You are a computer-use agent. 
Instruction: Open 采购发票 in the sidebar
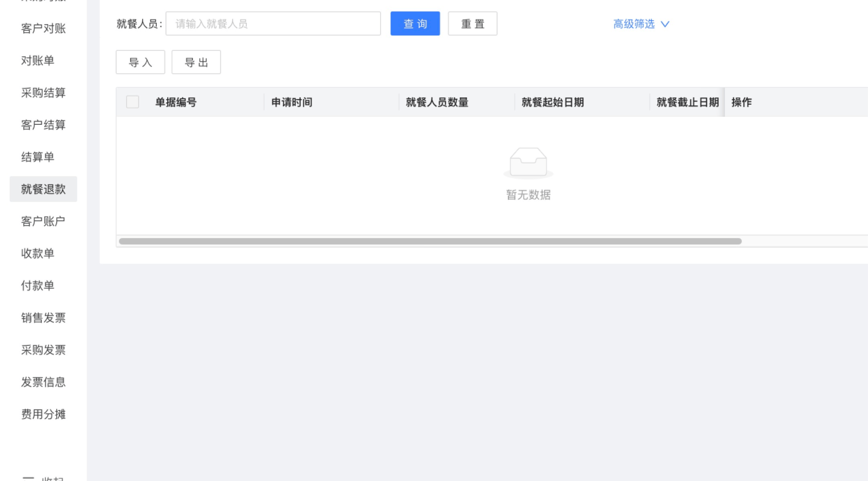point(44,349)
